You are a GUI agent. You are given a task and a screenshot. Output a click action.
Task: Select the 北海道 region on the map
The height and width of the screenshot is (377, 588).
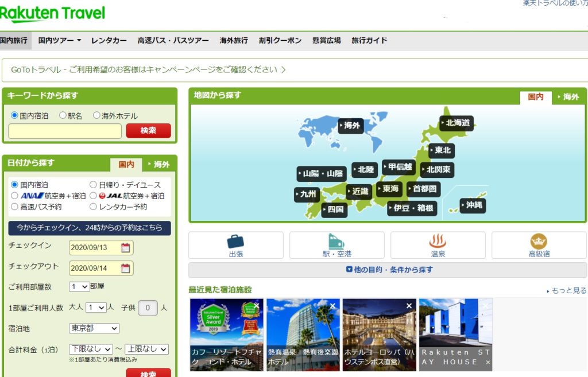(x=457, y=123)
